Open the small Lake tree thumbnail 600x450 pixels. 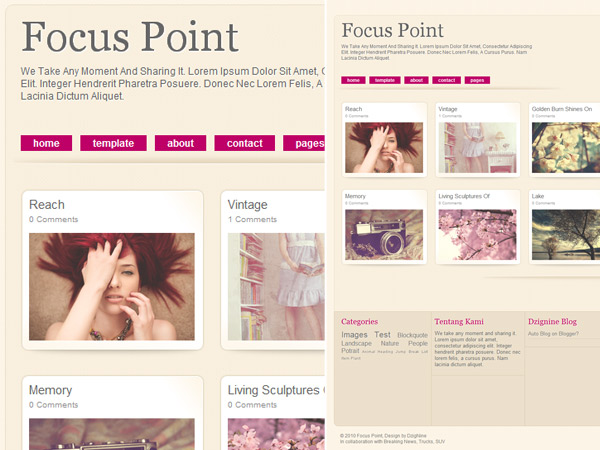pyautogui.click(x=566, y=235)
